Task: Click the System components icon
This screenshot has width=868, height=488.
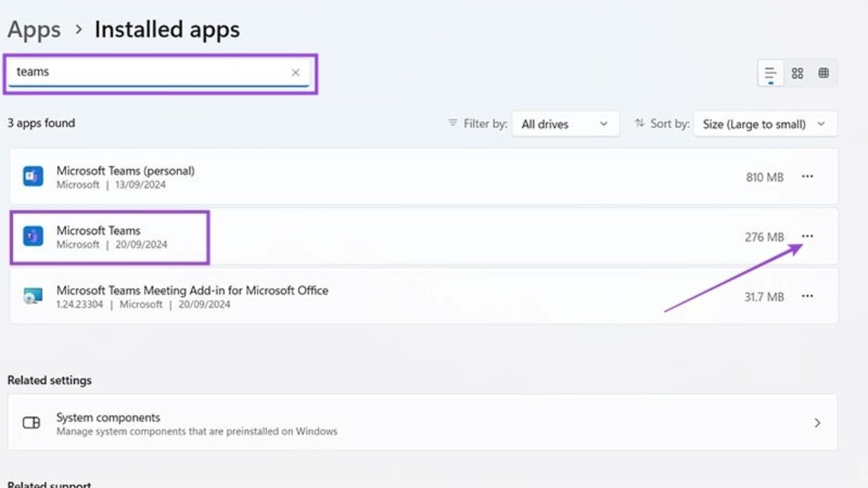Action: (31, 422)
